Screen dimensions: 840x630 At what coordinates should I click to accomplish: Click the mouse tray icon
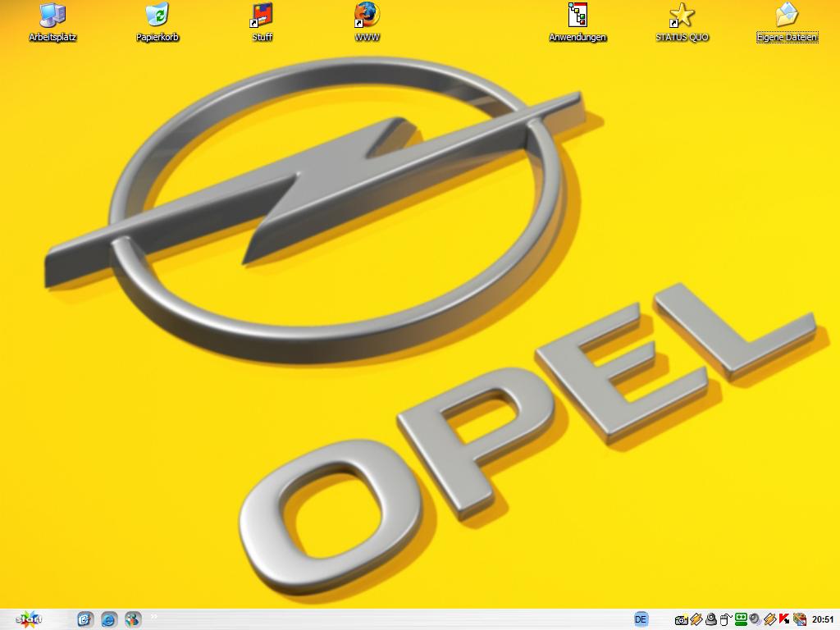tap(725, 620)
